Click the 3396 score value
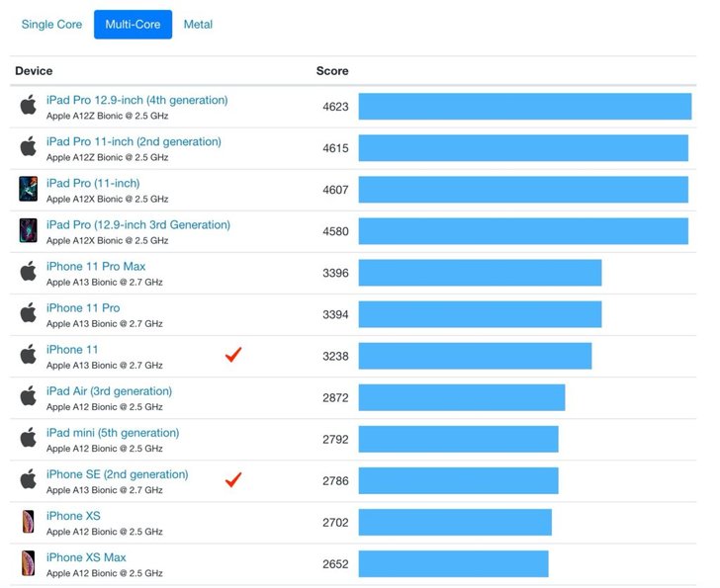This screenshot has width=720, height=588. pos(335,274)
